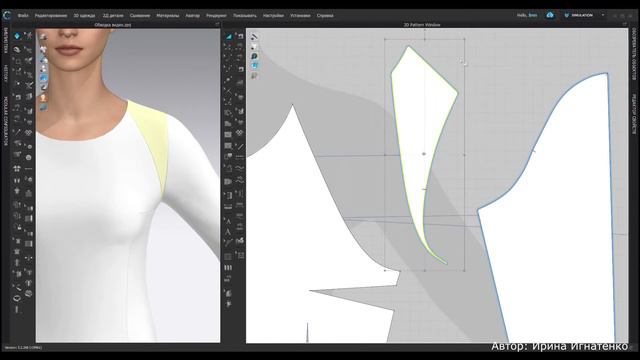
Task: Click the version number in the status bar
Action: pos(23,348)
